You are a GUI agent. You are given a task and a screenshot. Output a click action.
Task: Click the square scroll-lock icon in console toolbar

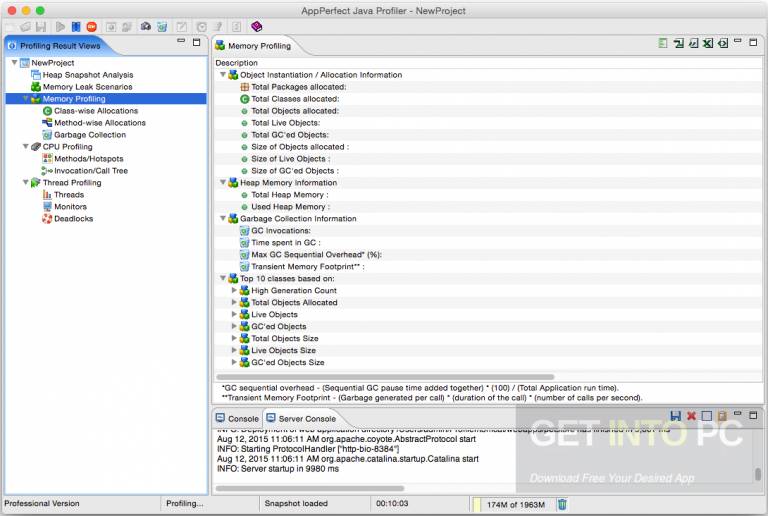click(706, 416)
